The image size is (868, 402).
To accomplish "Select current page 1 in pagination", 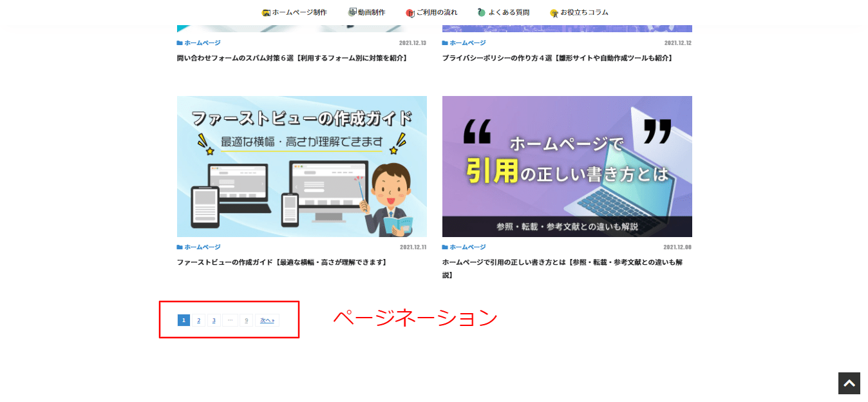I will (x=184, y=320).
